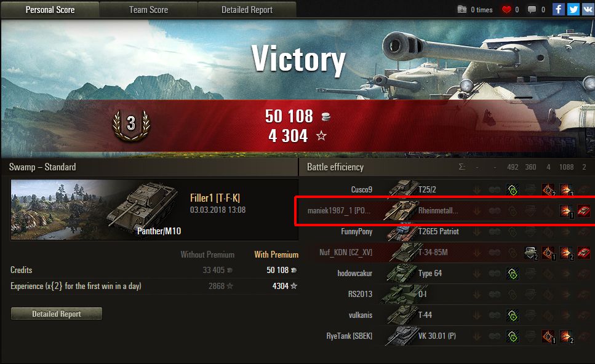Viewport: 595px width, 364px height.
Task: Click critical hits icon in RyeTank row
Action: click(x=548, y=336)
